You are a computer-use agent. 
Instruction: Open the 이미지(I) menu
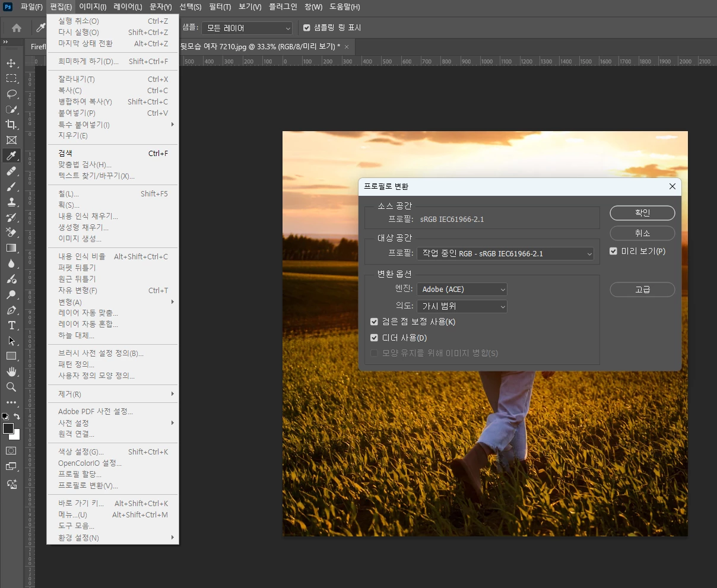93,7
